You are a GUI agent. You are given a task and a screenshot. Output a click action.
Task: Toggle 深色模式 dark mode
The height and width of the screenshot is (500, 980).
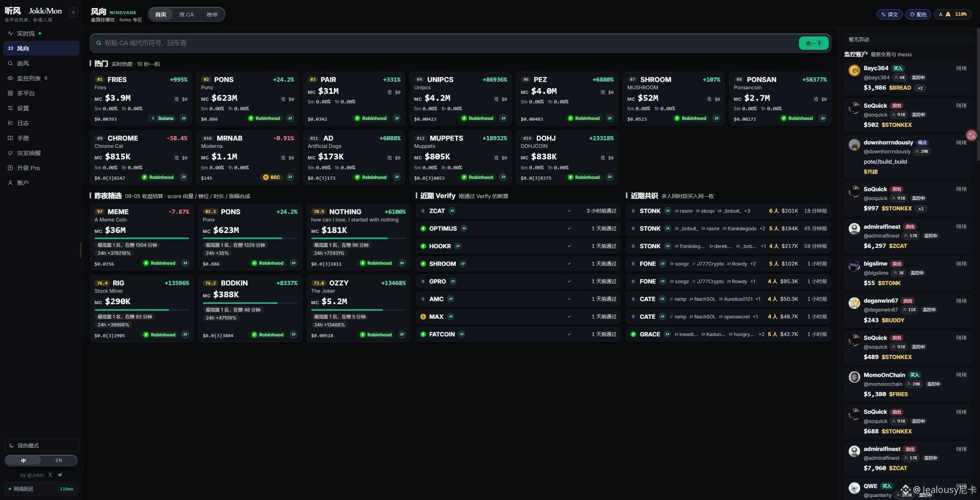[42, 446]
